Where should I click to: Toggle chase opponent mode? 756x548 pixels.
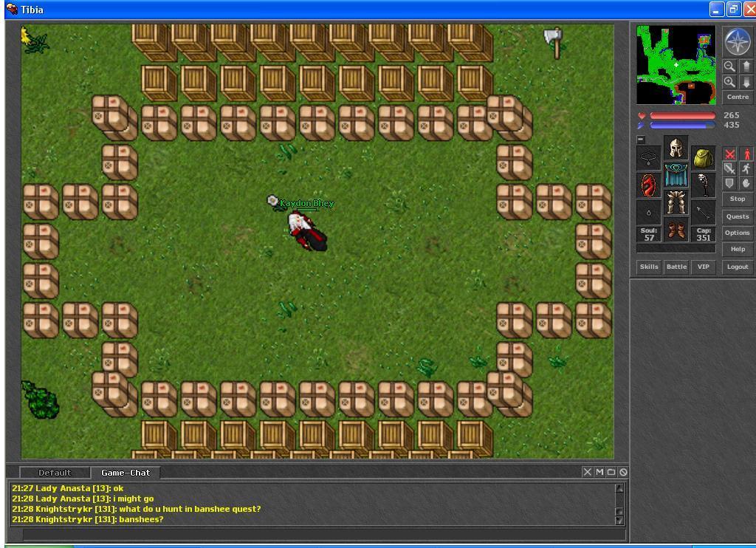click(747, 169)
